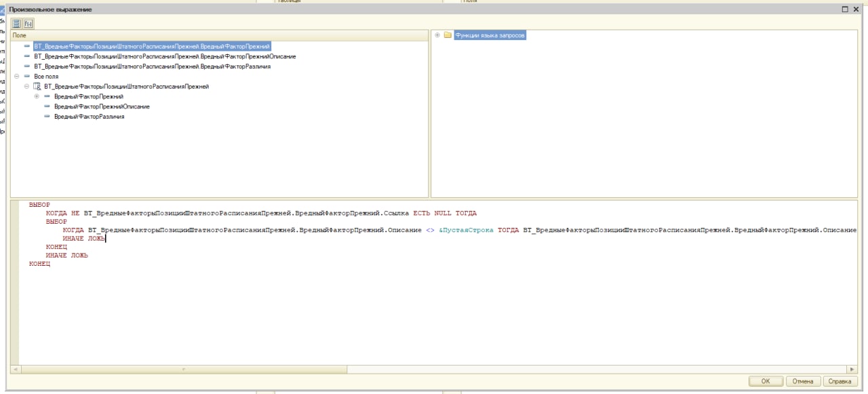The height and width of the screenshot is (394, 868).
Task: Maximize the Произвольное выражение window
Action: coord(845,9)
